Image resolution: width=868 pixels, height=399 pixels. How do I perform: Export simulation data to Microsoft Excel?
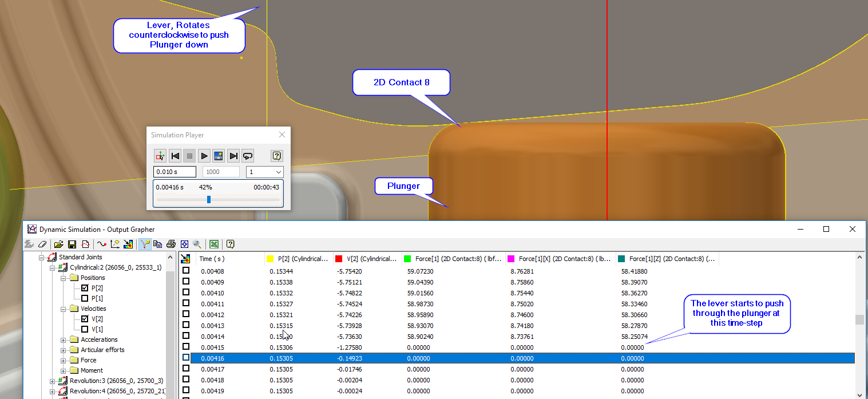tap(213, 244)
